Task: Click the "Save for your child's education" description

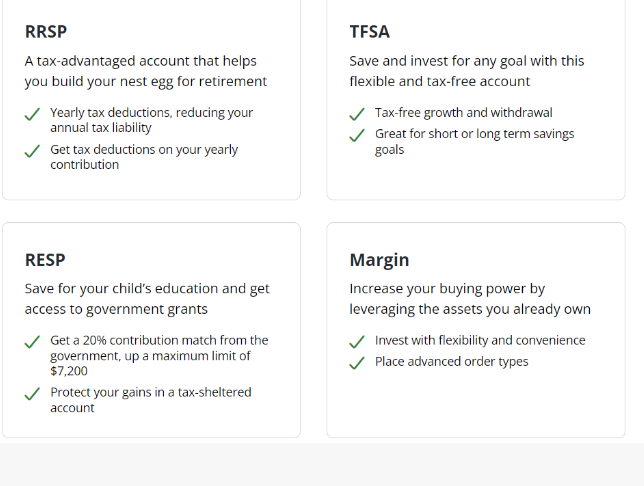Action: tap(147, 299)
